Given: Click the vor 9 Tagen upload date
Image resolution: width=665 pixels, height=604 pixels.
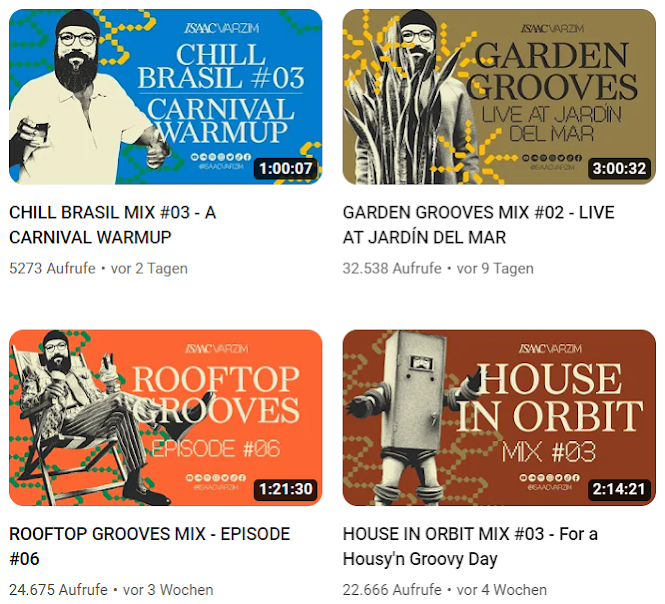Looking at the screenshot, I should 495,268.
